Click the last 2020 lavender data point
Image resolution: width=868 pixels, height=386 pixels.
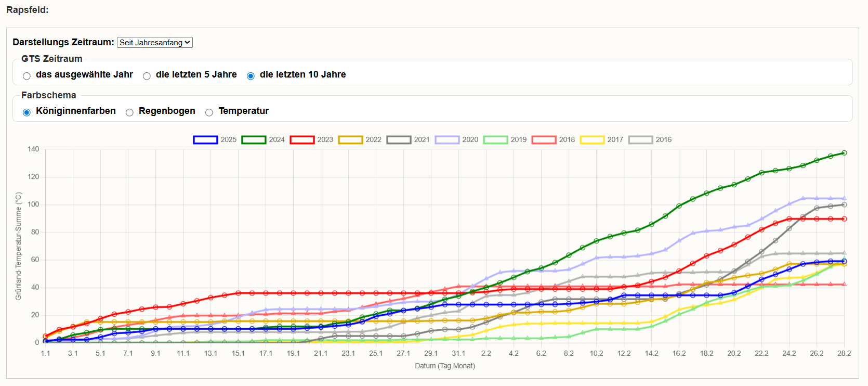pyautogui.click(x=844, y=198)
